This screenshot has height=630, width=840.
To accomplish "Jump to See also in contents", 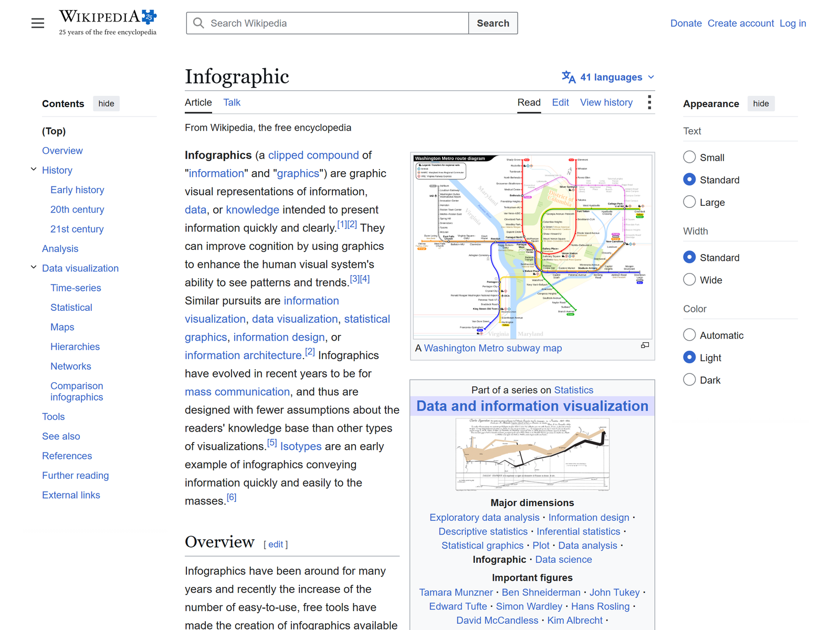I will [x=61, y=436].
